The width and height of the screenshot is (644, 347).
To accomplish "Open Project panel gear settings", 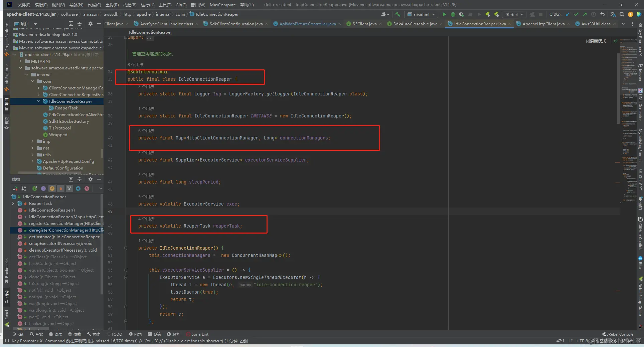I will pos(90,24).
